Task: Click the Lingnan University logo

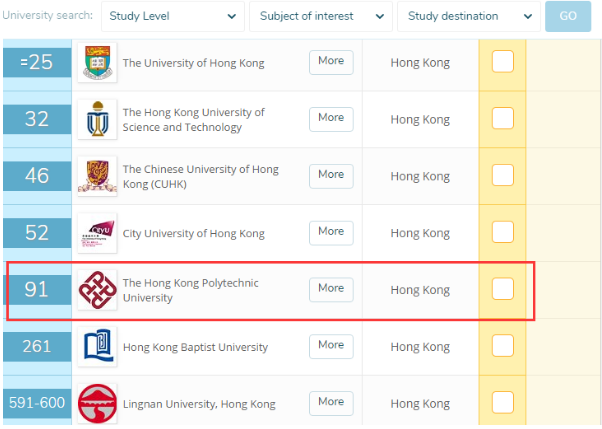Action: click(x=97, y=403)
